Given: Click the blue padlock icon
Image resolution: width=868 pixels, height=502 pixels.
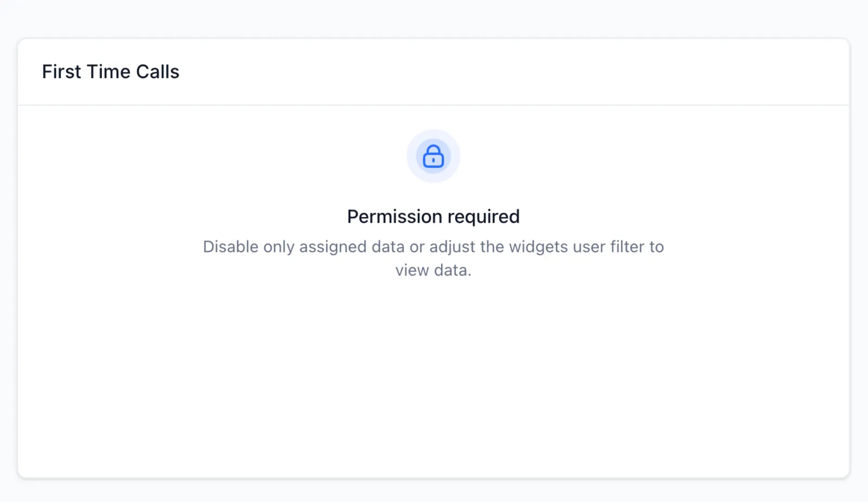Looking at the screenshot, I should click(x=433, y=156).
